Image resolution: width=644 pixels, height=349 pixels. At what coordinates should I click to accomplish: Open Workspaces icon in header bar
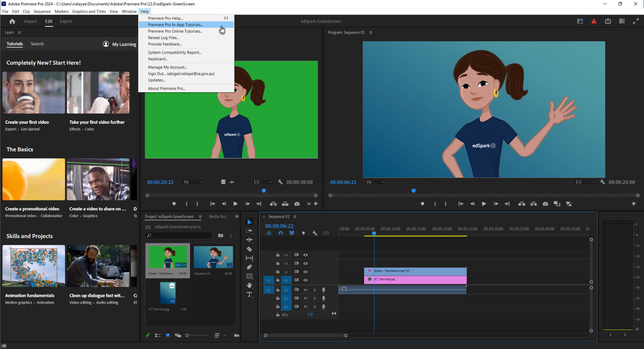622,21
